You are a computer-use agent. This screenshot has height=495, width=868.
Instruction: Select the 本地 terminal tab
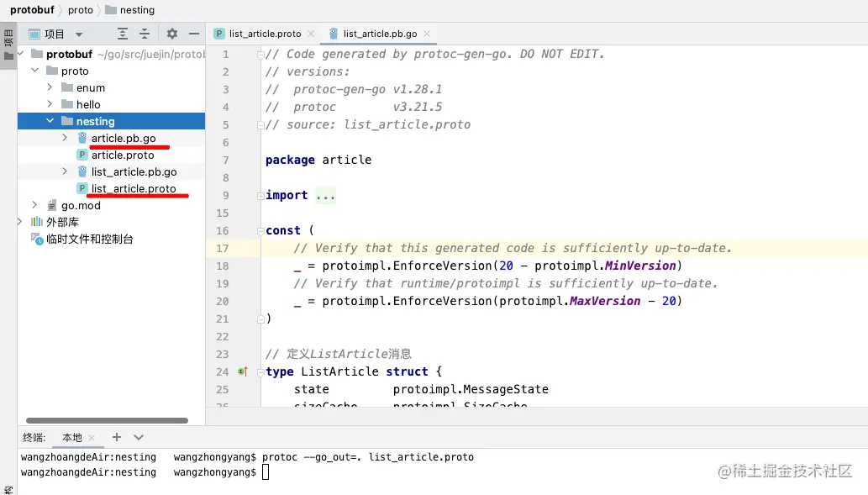pyautogui.click(x=72, y=437)
